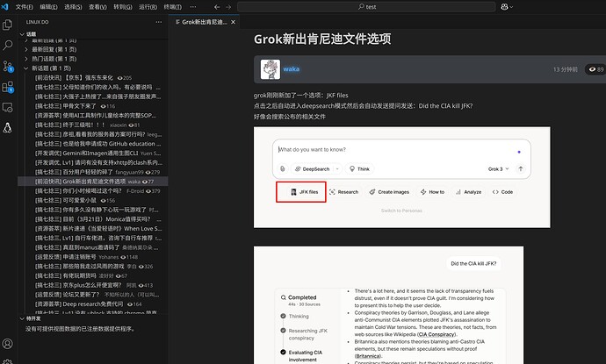Screen dimensions: 606x364
Task: Open the 选择(S) menu
Action: point(73,7)
